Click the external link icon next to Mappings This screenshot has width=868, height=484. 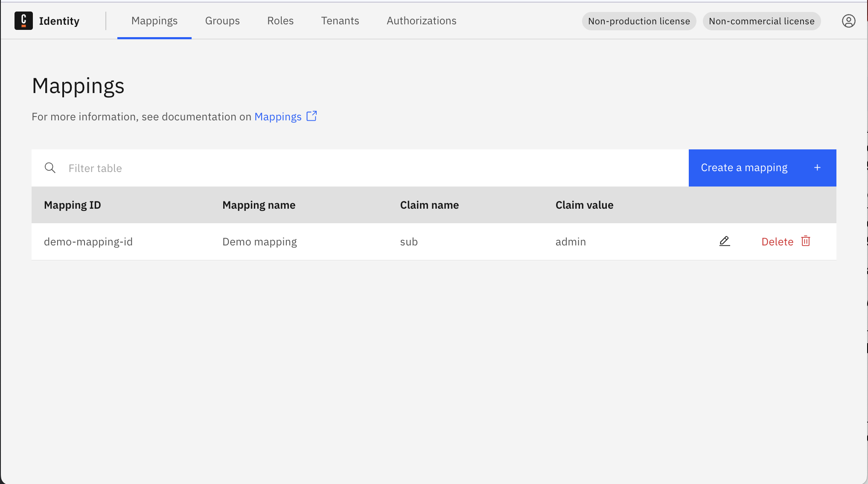click(x=312, y=116)
